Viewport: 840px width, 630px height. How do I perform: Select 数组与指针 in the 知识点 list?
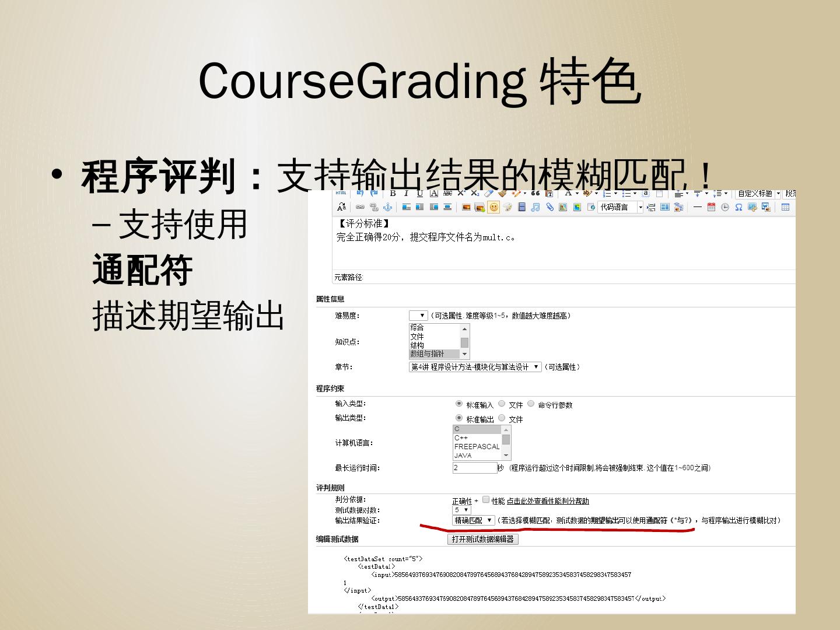[435, 354]
